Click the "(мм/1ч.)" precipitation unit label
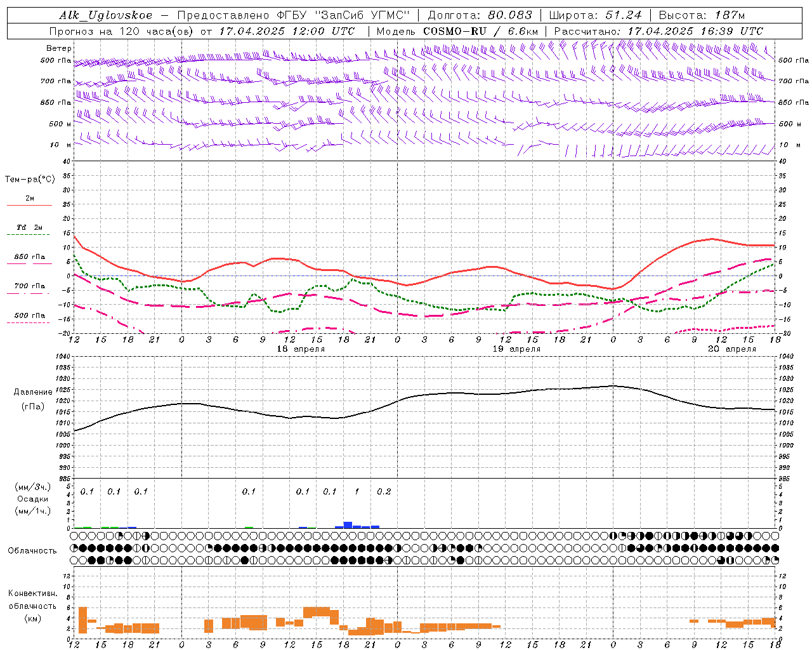The image size is (812, 650). tap(33, 511)
